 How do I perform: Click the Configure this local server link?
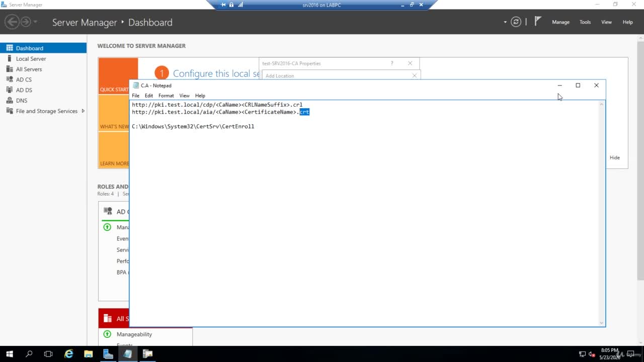pos(216,73)
